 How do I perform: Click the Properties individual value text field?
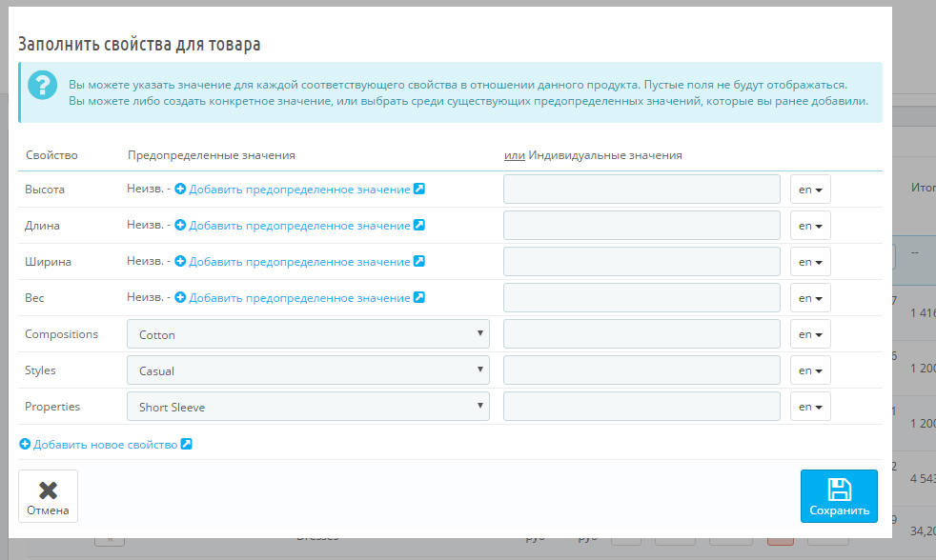(641, 407)
